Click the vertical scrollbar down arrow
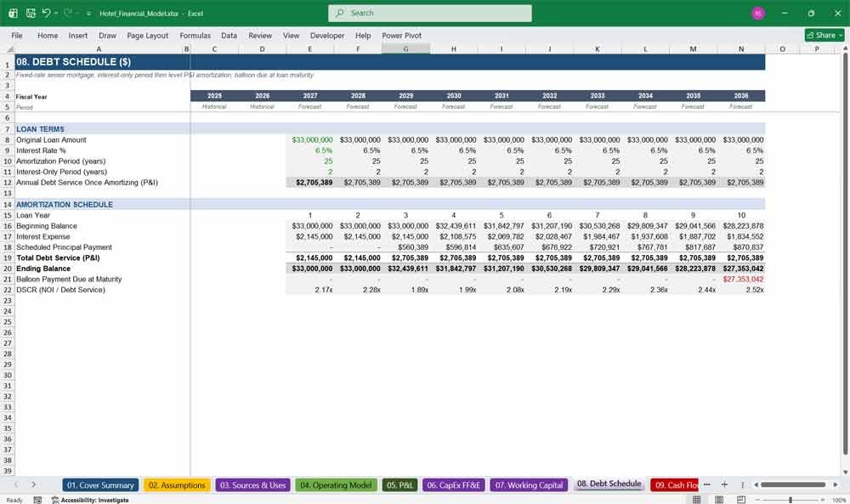The height and width of the screenshot is (504, 850). [x=845, y=472]
